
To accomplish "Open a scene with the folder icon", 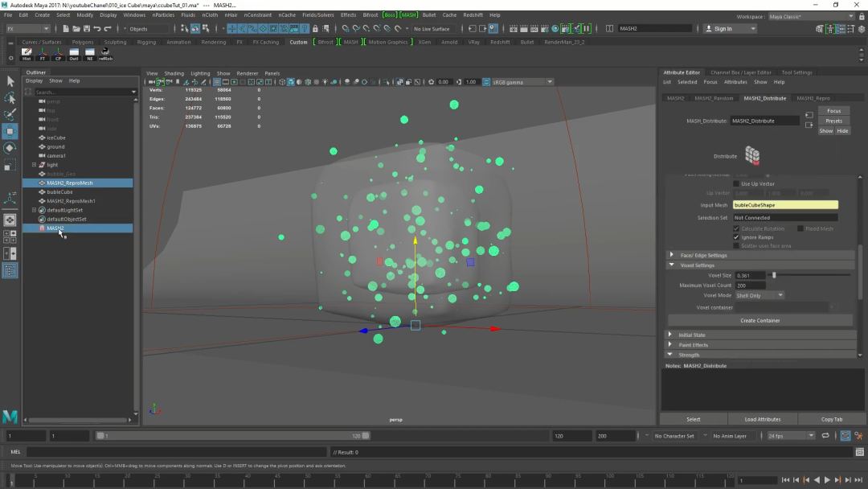I will point(76,29).
